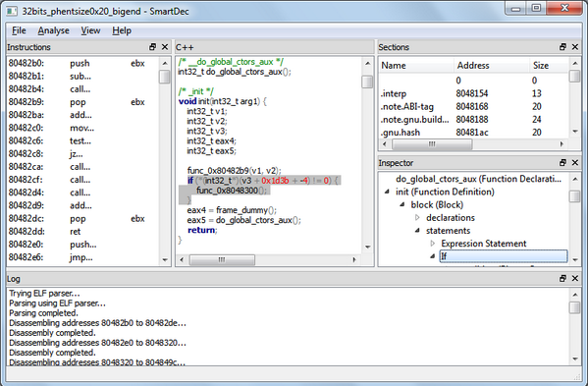Select the .note.gnu.build section row
Viewport: 588px width, 386px height.
(474, 119)
